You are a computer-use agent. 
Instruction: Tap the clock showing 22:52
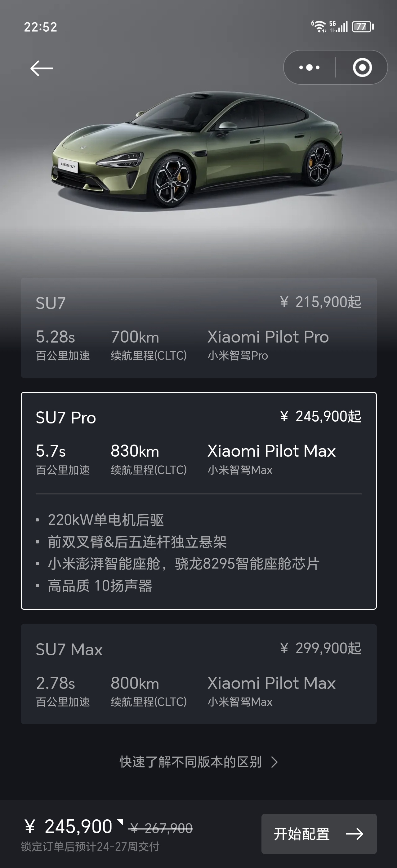click(x=40, y=27)
